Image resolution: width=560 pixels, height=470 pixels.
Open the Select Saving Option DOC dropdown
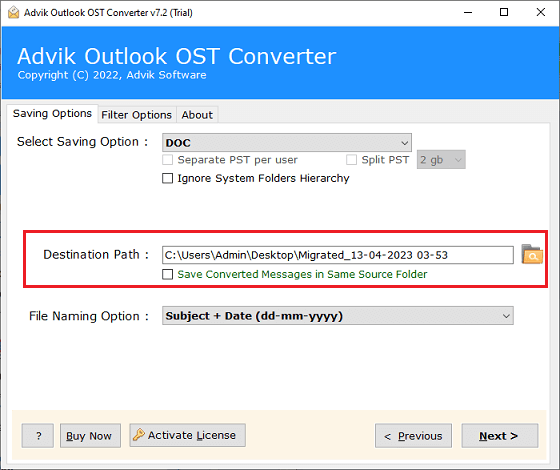286,142
